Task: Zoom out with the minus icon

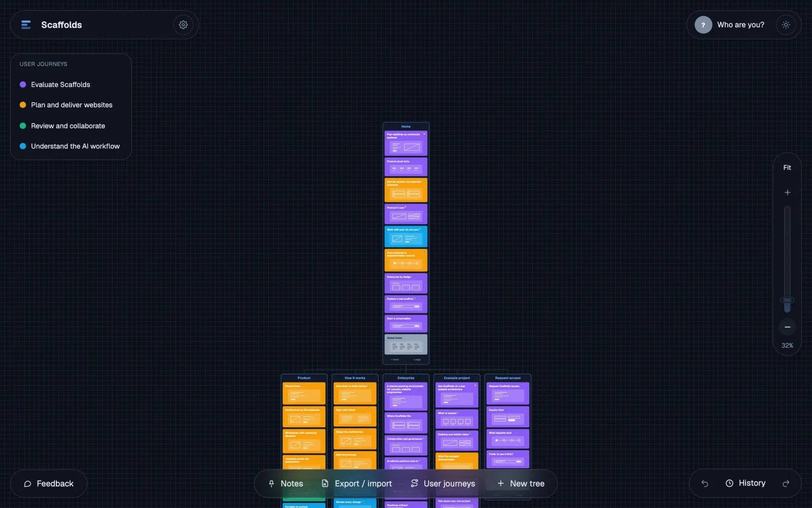Action: pyautogui.click(x=787, y=327)
